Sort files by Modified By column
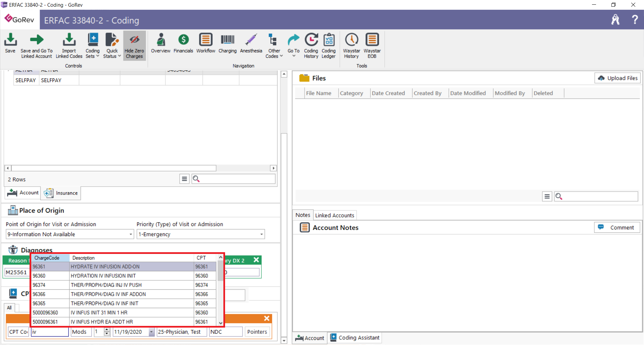The image size is (644, 345). (x=509, y=93)
